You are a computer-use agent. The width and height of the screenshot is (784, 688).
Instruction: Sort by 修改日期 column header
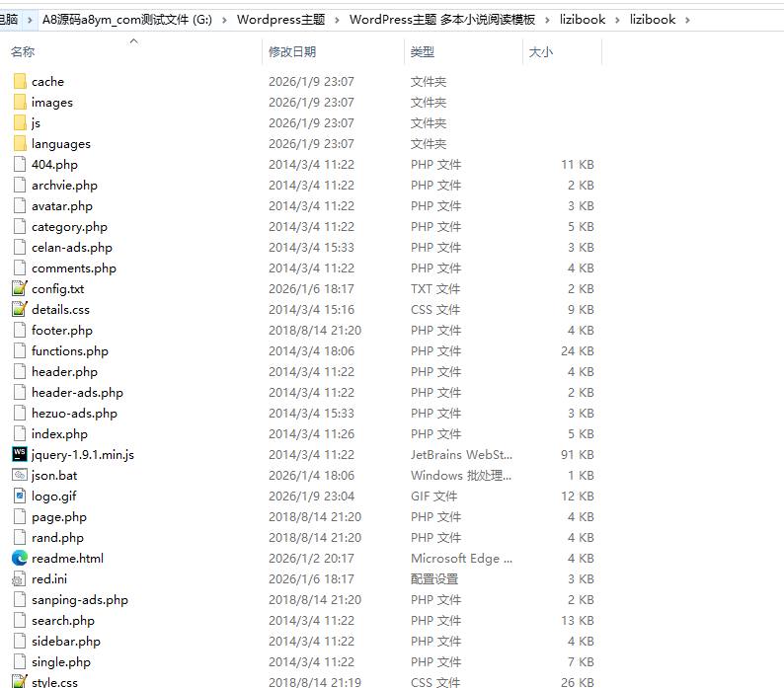(292, 52)
